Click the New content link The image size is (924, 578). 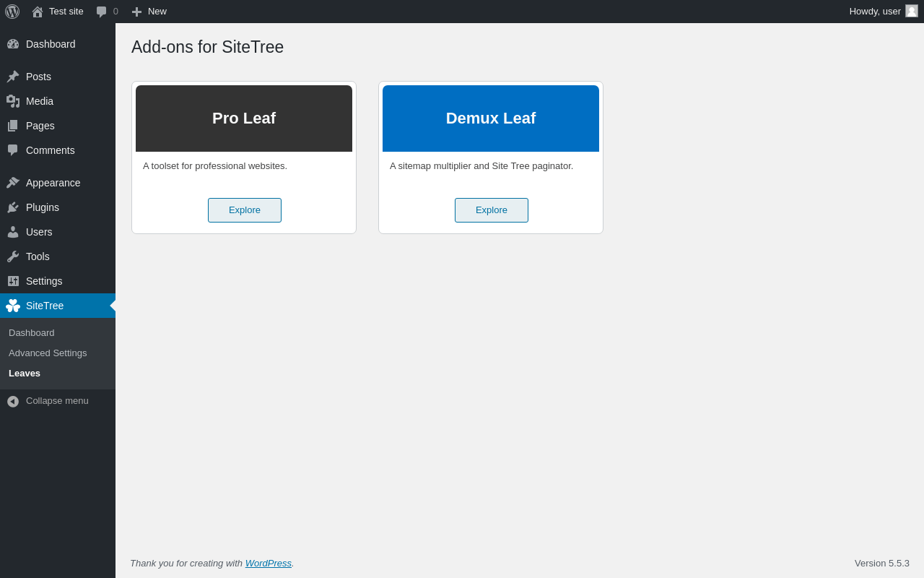(157, 12)
